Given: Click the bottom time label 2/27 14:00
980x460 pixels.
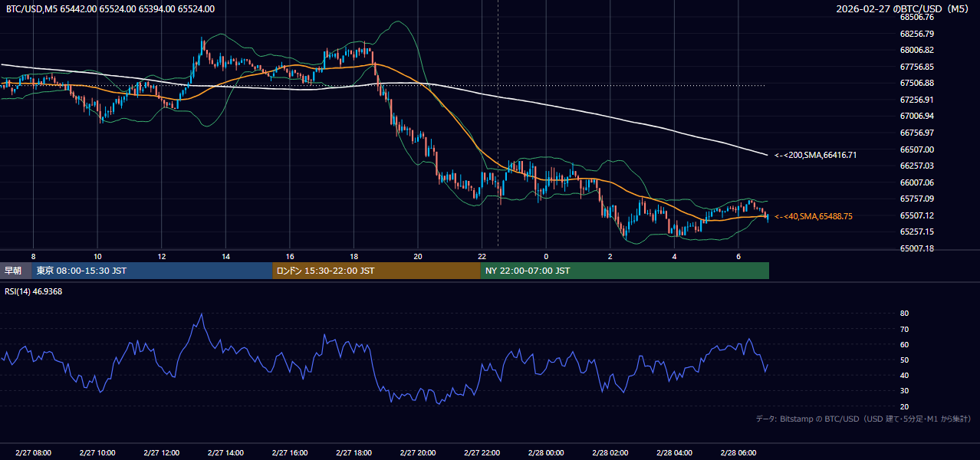Looking at the screenshot, I should (225, 452).
